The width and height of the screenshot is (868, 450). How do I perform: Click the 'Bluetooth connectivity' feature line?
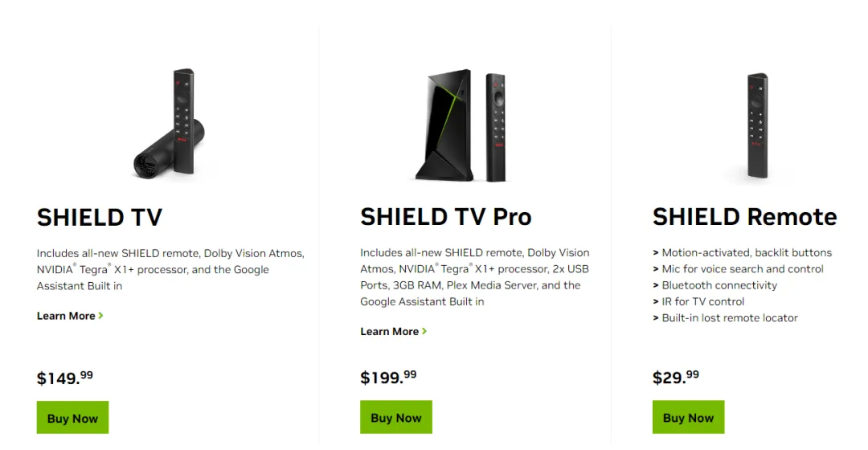tap(719, 285)
